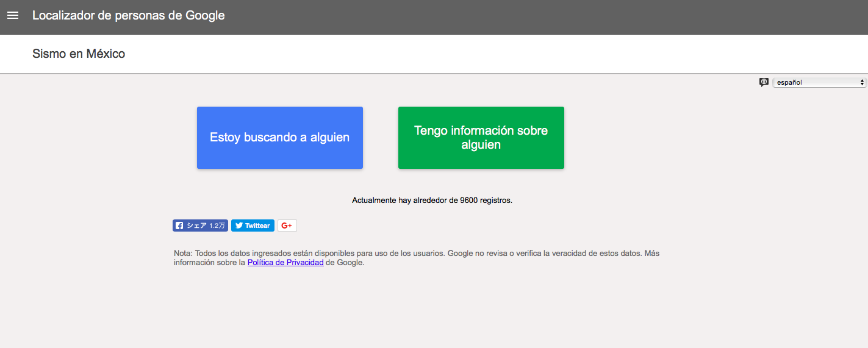
Task: Open the hamburger menu icon
Action: [x=13, y=16]
